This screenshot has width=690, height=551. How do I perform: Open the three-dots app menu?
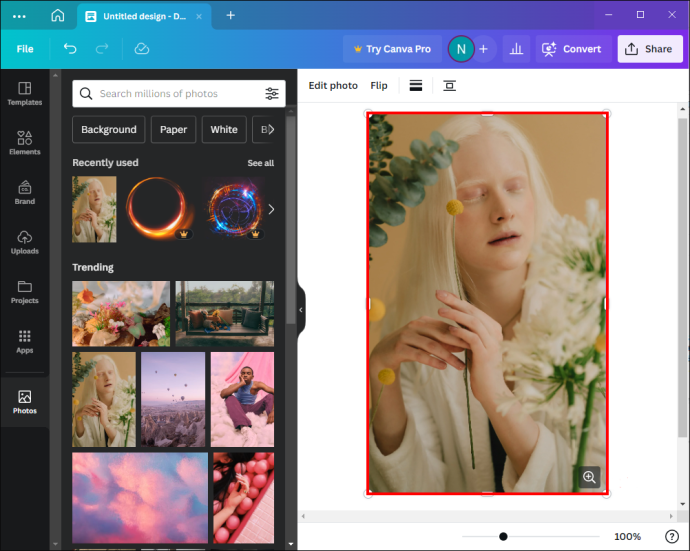pos(19,16)
